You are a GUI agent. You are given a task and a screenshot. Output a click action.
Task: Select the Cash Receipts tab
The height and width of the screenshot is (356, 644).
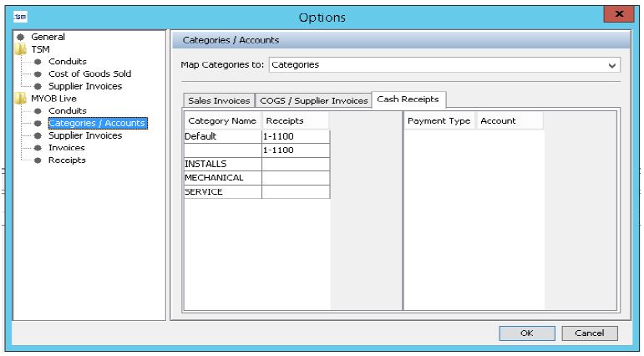coord(409,99)
